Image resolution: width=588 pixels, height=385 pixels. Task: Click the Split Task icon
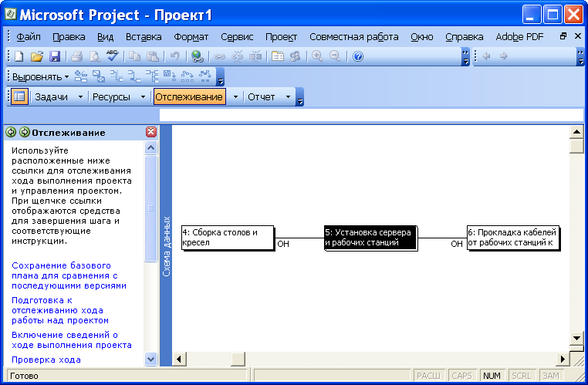pyautogui.click(x=255, y=56)
